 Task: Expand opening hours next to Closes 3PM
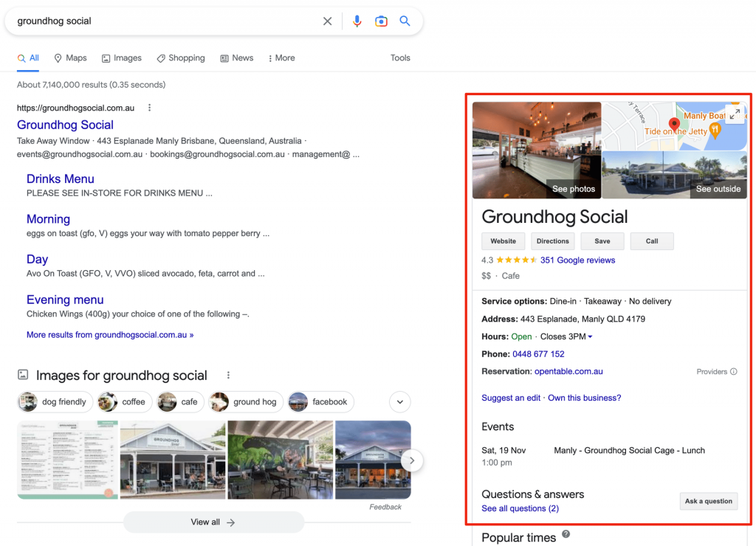tap(590, 337)
